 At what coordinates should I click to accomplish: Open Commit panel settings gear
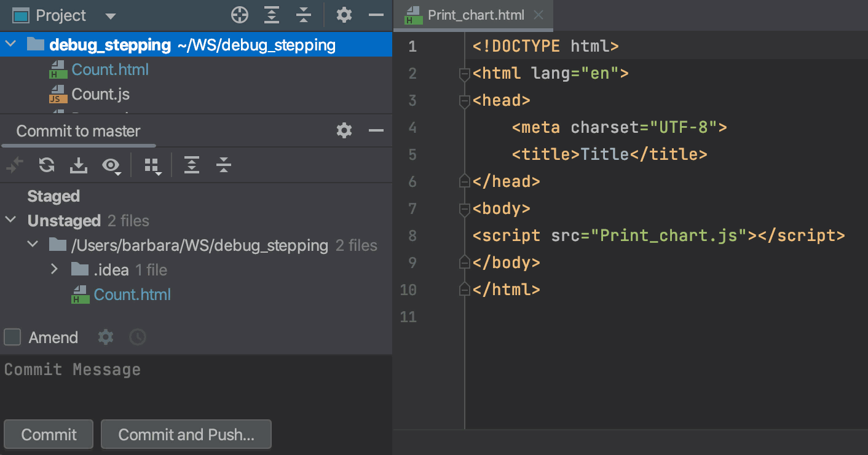(344, 130)
